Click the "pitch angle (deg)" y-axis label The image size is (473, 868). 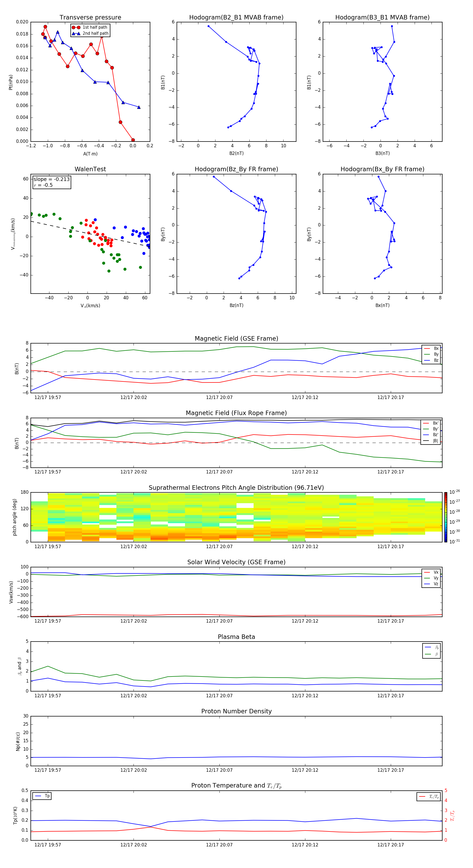14,517
